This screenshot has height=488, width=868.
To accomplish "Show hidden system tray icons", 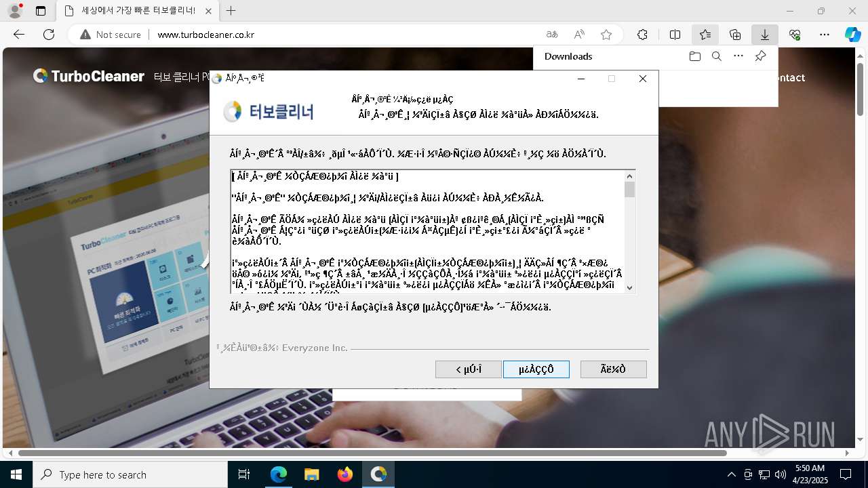I will pyautogui.click(x=731, y=474).
